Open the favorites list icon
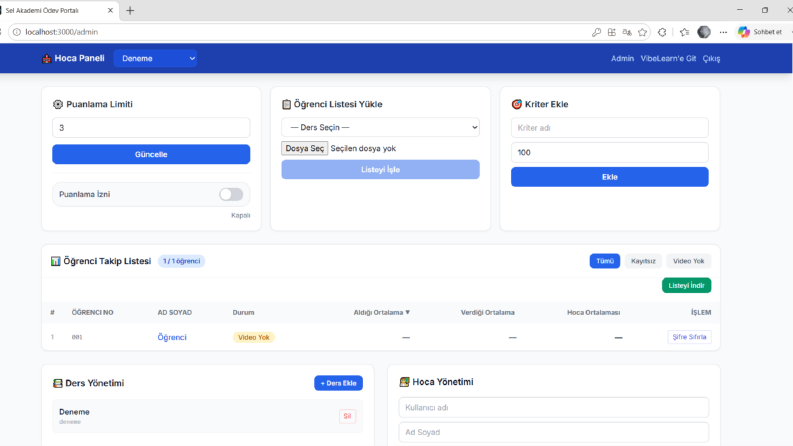 [x=684, y=32]
